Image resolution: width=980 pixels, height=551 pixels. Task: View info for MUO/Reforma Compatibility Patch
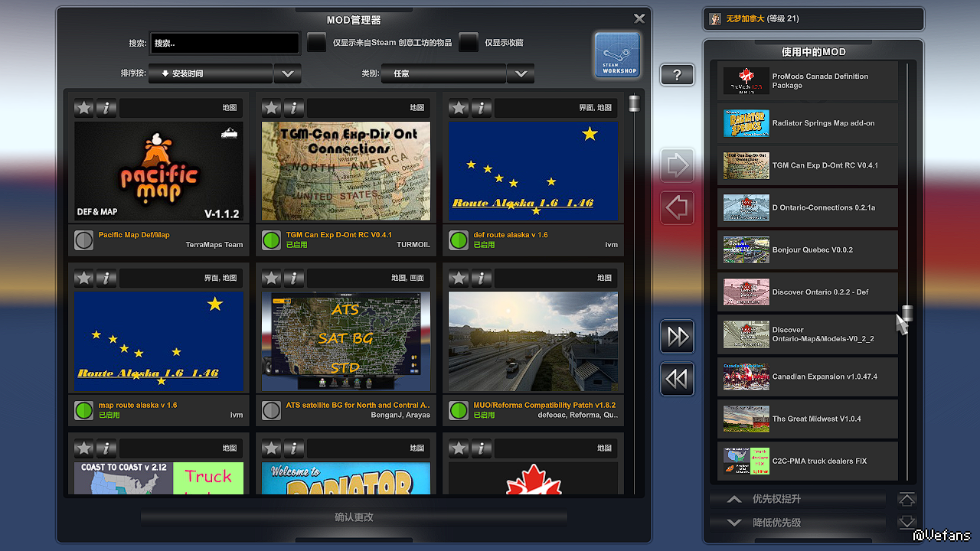click(x=481, y=278)
